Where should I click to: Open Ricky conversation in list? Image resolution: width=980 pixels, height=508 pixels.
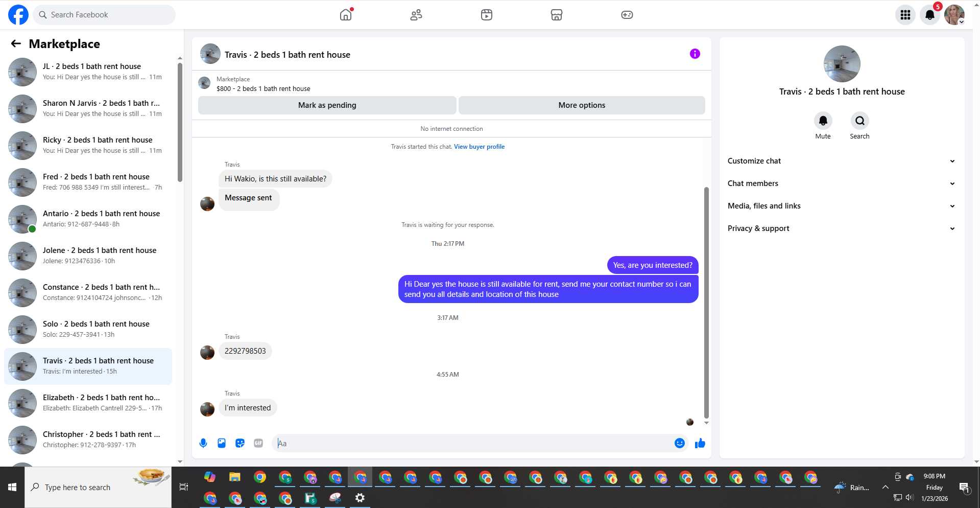(x=88, y=145)
